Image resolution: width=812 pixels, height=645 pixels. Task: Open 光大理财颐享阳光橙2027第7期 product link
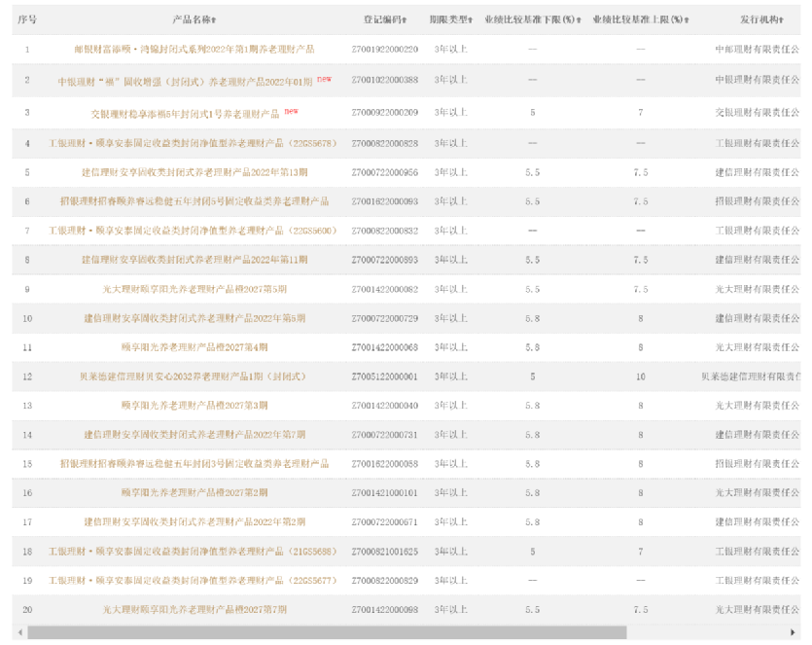pyautogui.click(x=194, y=610)
